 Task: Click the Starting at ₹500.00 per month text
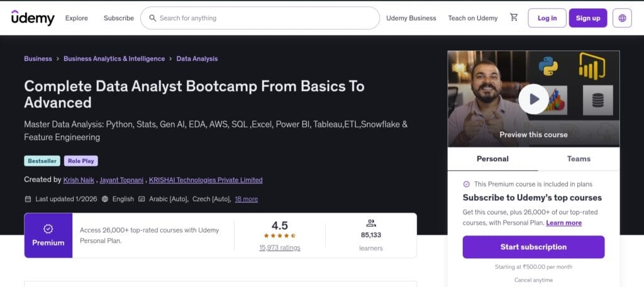tap(533, 267)
